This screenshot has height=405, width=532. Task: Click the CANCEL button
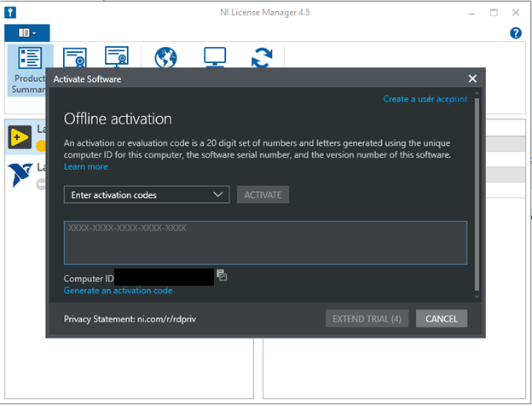(442, 319)
